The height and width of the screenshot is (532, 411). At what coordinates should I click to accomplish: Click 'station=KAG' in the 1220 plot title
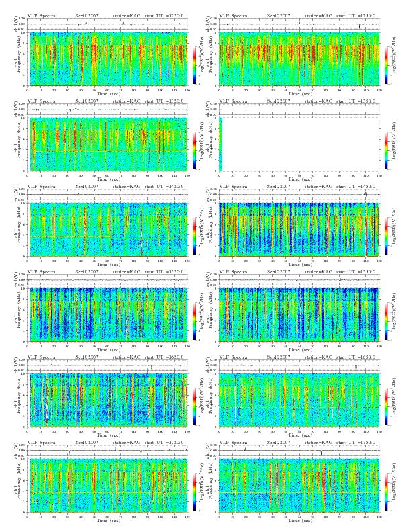coord(126,16)
